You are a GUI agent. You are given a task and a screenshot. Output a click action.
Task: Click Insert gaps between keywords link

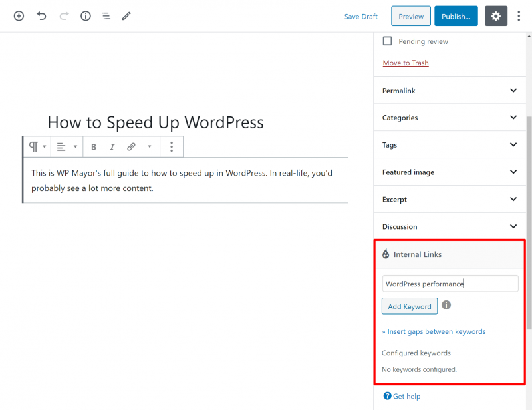coord(434,331)
